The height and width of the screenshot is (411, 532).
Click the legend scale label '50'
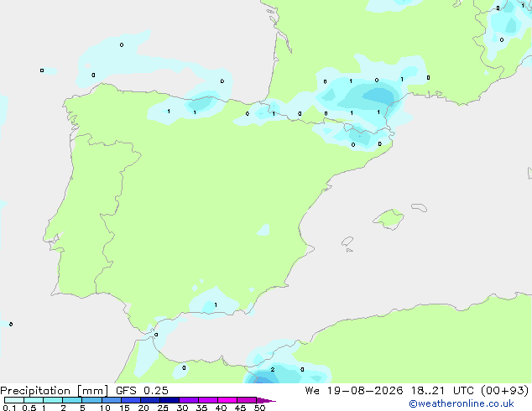(x=260, y=408)
